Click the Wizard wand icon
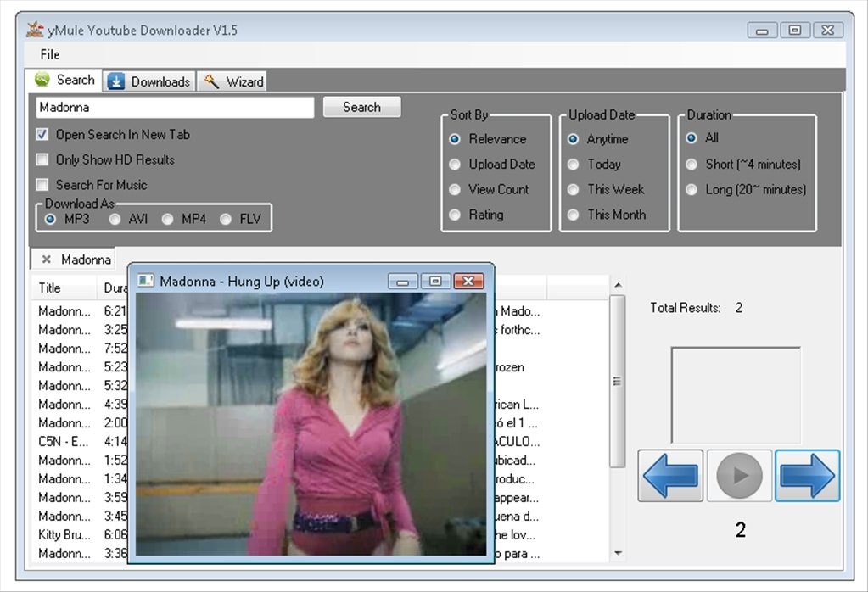 (211, 81)
